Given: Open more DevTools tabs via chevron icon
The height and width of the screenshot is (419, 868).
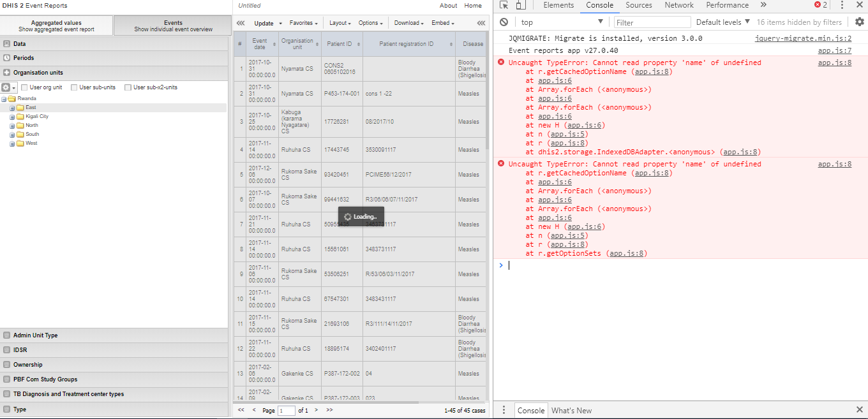Looking at the screenshot, I should coord(763,5).
